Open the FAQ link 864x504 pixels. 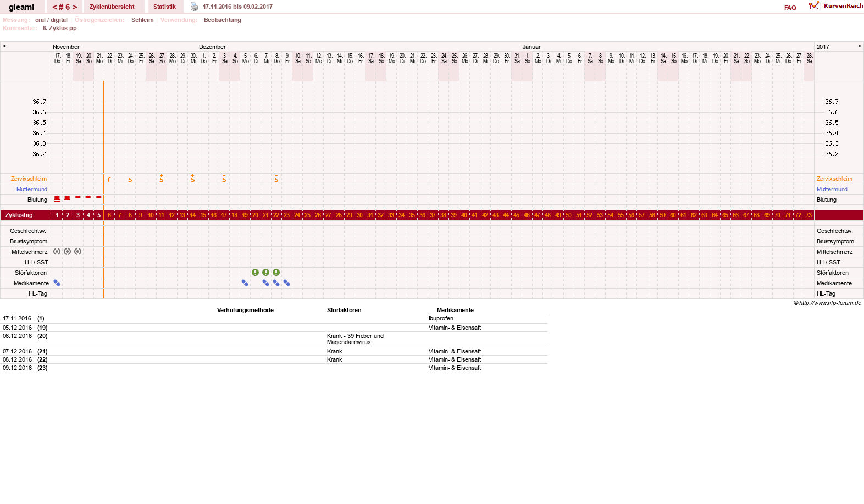coord(790,8)
